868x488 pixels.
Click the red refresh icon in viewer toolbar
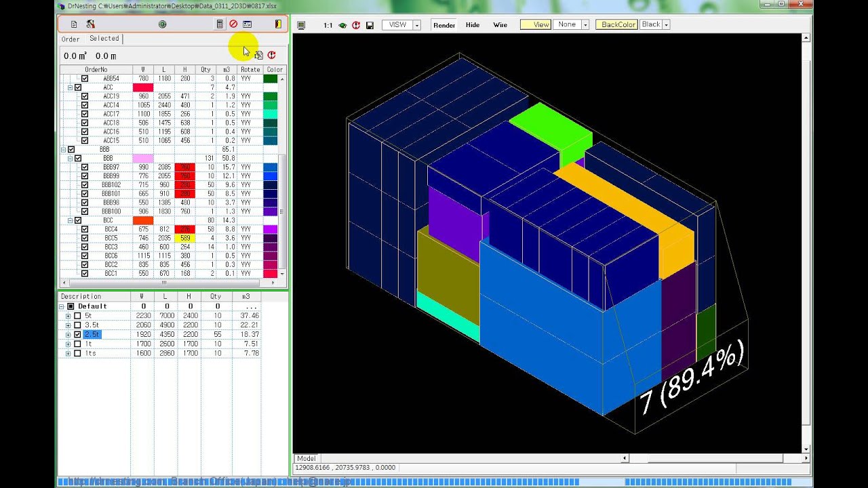coord(356,25)
